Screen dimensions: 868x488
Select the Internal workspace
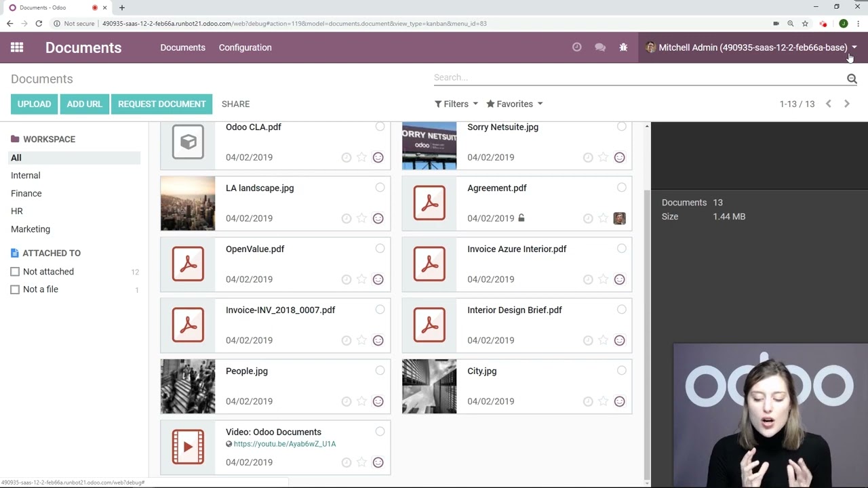[26, 176]
